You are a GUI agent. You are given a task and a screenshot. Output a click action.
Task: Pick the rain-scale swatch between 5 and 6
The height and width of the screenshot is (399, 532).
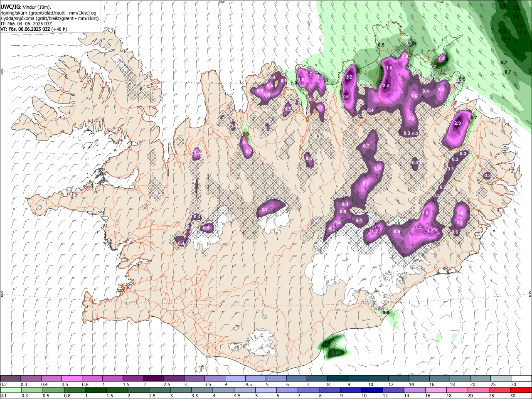pyautogui.click(x=266, y=390)
